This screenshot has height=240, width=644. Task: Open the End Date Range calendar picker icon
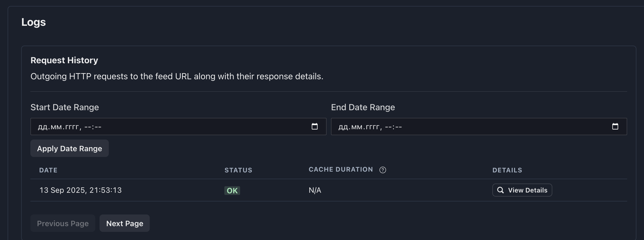coord(615,127)
